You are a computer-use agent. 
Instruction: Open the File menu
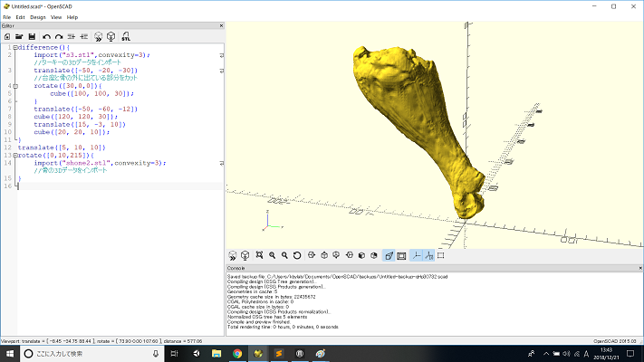pos(6,17)
